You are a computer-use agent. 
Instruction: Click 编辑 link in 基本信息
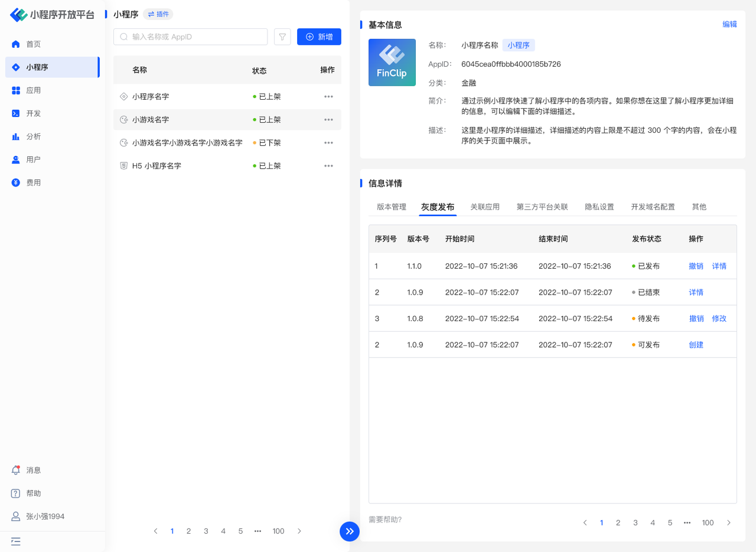pos(729,24)
